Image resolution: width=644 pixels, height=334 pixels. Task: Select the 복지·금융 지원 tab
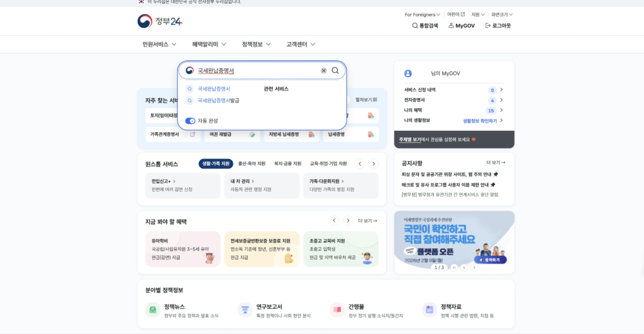coord(287,164)
